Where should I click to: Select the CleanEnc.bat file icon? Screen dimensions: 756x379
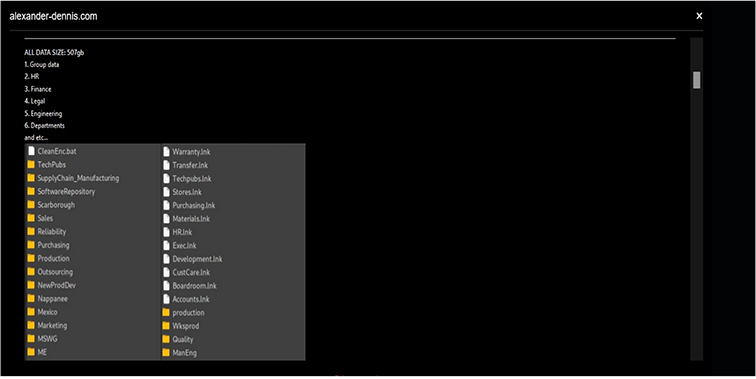tap(31, 151)
